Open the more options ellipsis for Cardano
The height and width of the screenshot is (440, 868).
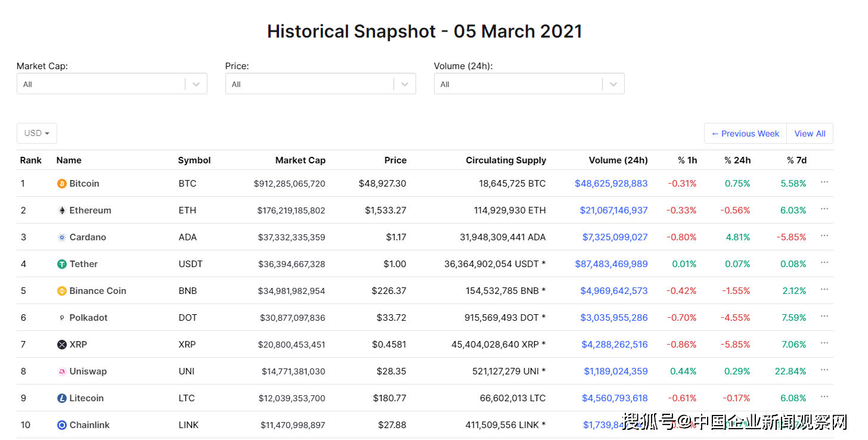[824, 236]
